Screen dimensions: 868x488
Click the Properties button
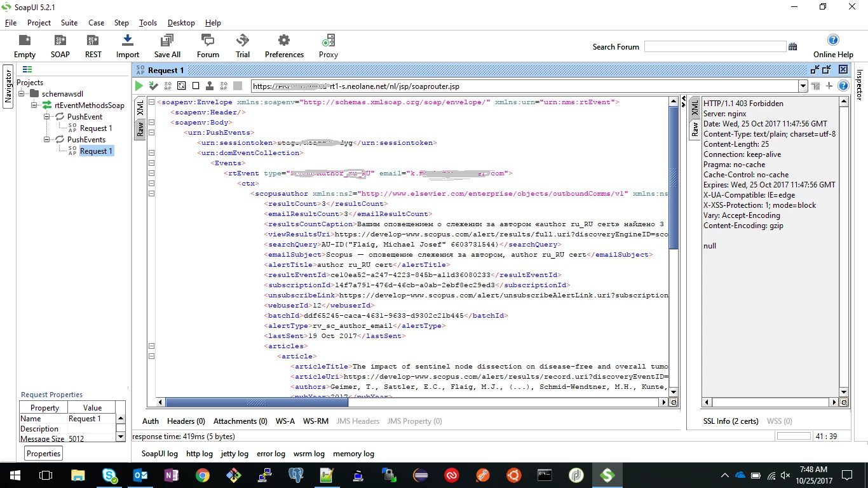[x=43, y=454]
